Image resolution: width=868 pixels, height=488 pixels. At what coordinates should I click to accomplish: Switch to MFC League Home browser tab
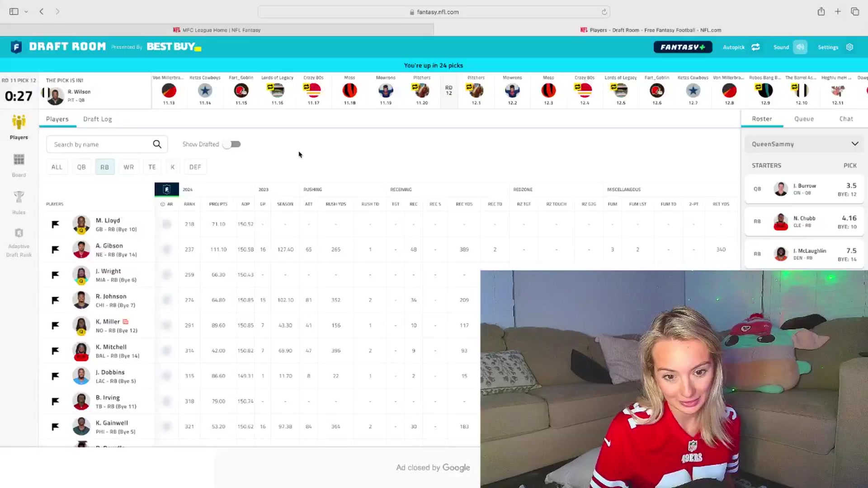click(217, 30)
